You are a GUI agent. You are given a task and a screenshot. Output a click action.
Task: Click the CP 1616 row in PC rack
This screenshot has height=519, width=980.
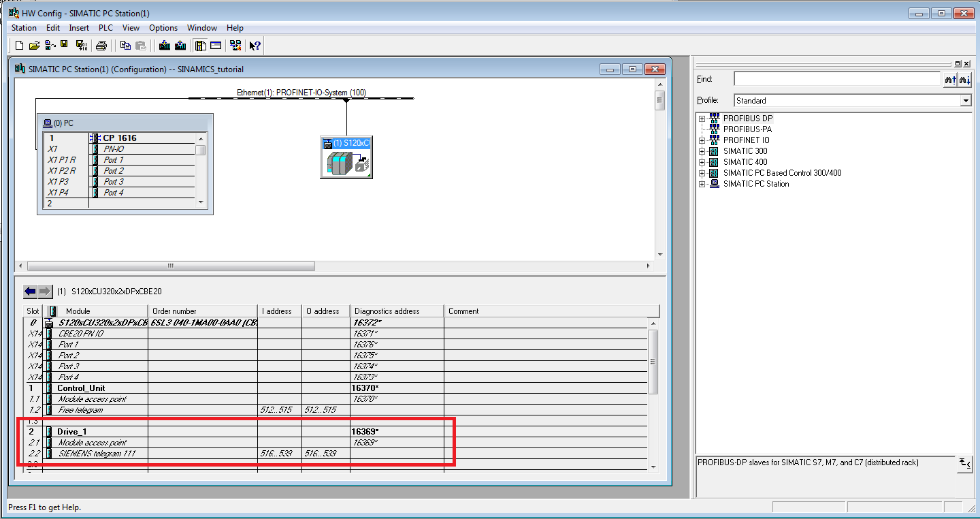point(120,138)
